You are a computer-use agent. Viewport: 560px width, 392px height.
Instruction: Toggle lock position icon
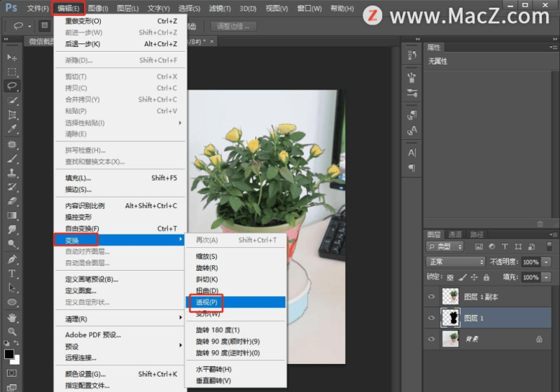(475, 277)
